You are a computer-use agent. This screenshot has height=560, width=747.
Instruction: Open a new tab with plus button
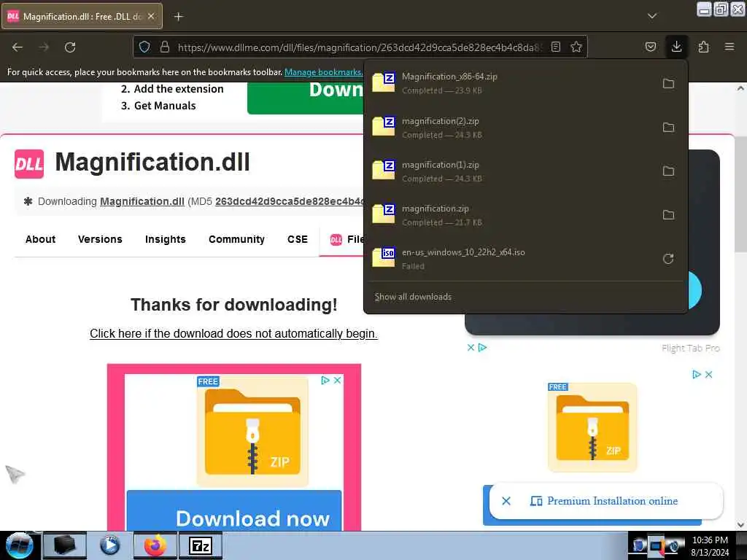[x=178, y=17]
